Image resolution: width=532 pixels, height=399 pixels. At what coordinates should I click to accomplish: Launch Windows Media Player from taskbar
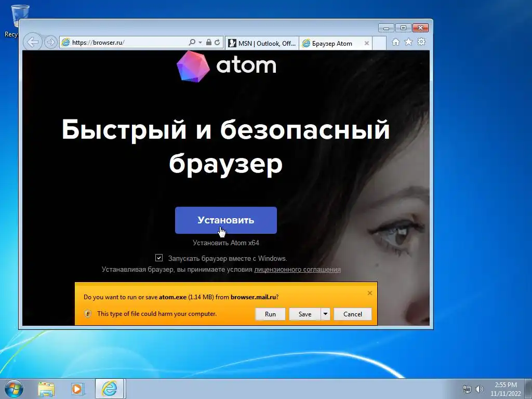coord(77,389)
